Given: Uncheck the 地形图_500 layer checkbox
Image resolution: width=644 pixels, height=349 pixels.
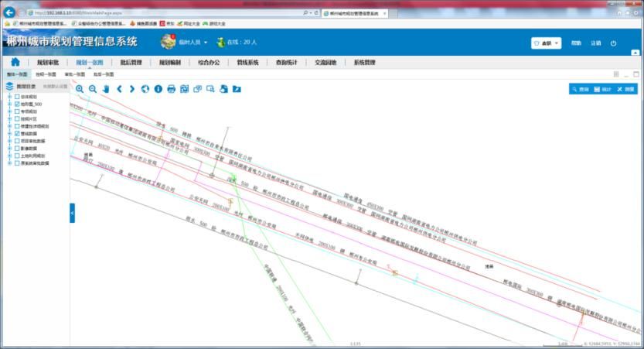Looking at the screenshot, I should click(x=17, y=104).
